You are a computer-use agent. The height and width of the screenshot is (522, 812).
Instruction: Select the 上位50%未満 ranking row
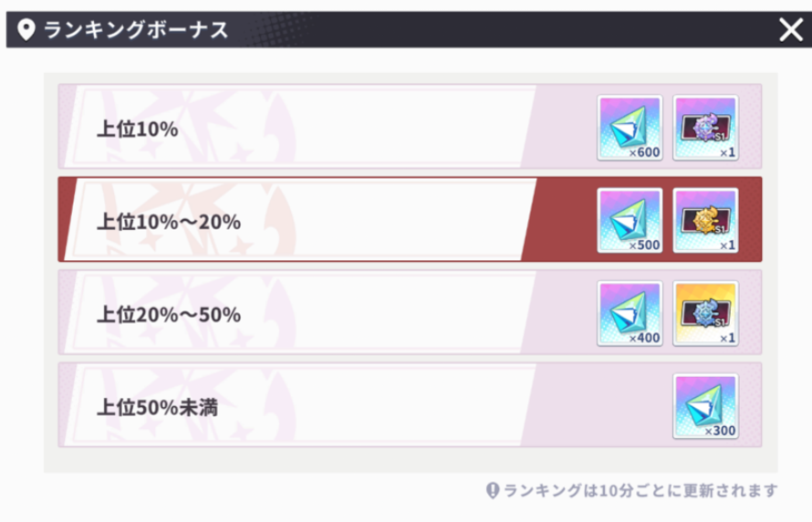pos(301,406)
